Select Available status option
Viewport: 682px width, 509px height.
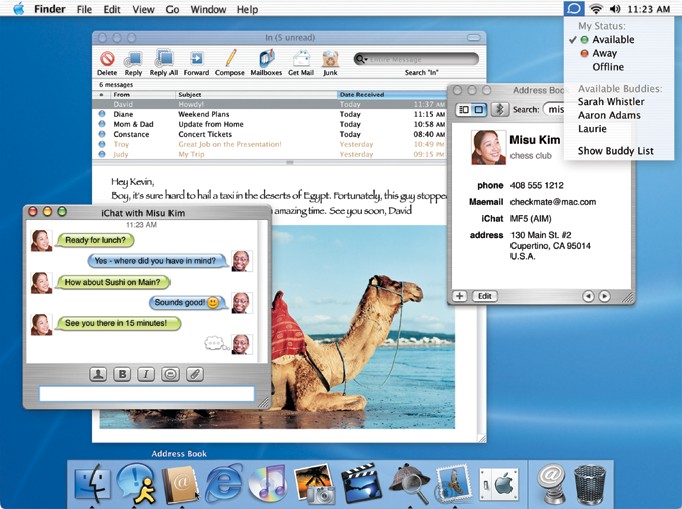coord(613,40)
